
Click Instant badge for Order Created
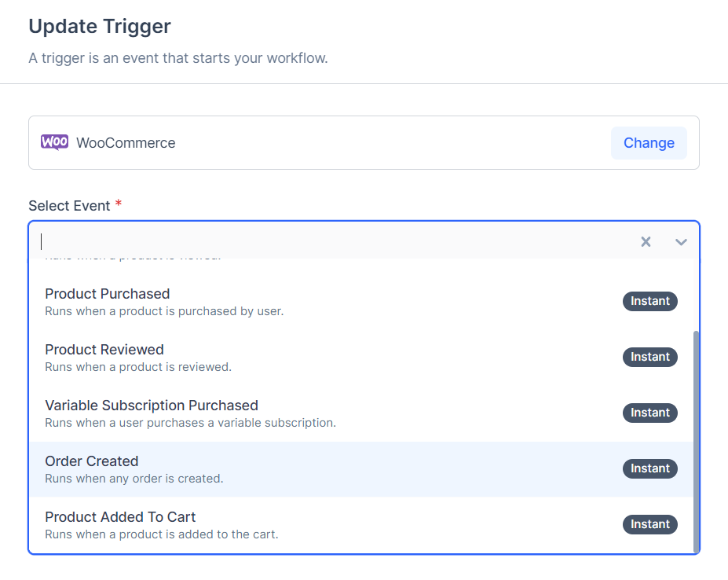click(x=649, y=468)
